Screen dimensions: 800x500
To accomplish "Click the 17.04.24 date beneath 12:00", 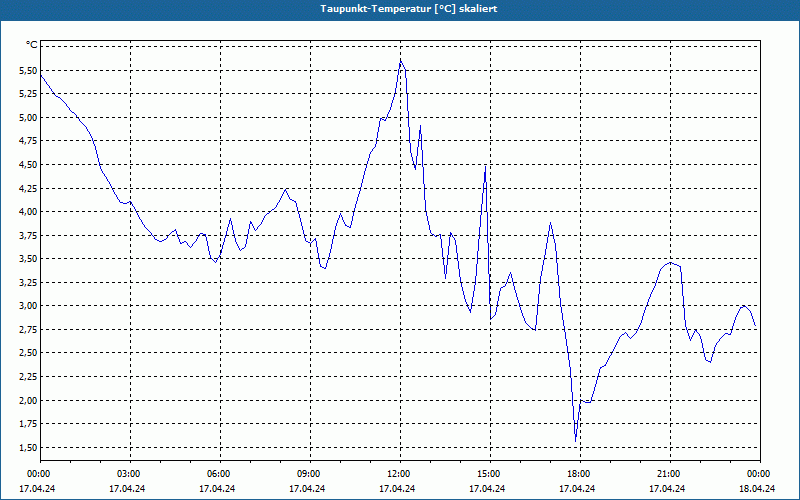I will coord(397,489).
